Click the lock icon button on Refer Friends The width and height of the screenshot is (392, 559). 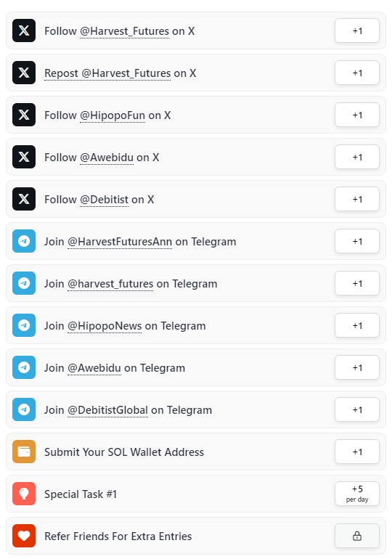click(357, 536)
